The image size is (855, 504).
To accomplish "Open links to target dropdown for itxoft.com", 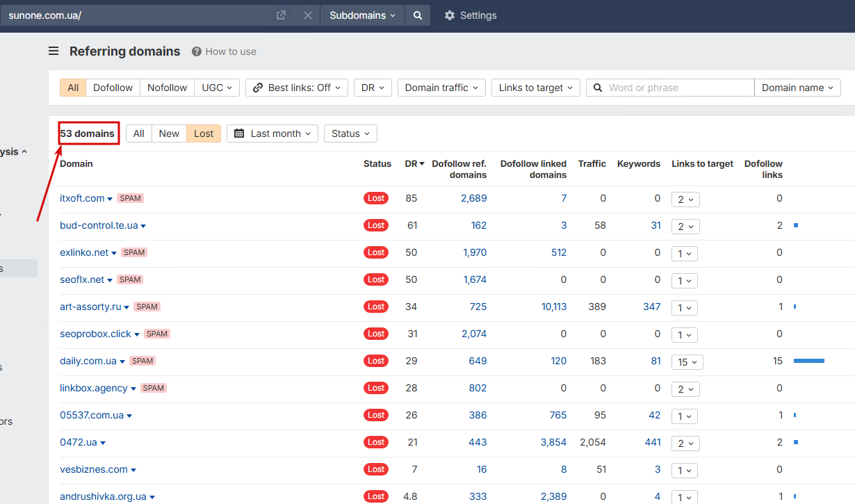I will coord(685,199).
